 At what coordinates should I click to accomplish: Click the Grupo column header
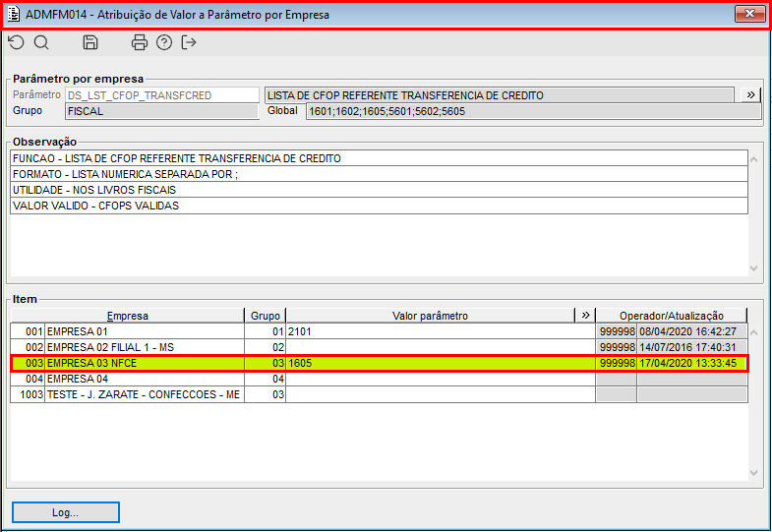(x=265, y=316)
